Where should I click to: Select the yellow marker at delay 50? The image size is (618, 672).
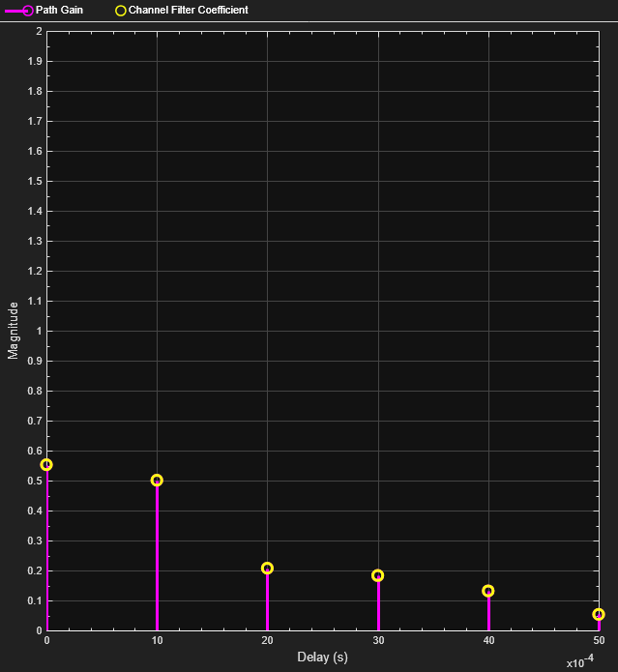click(x=599, y=615)
